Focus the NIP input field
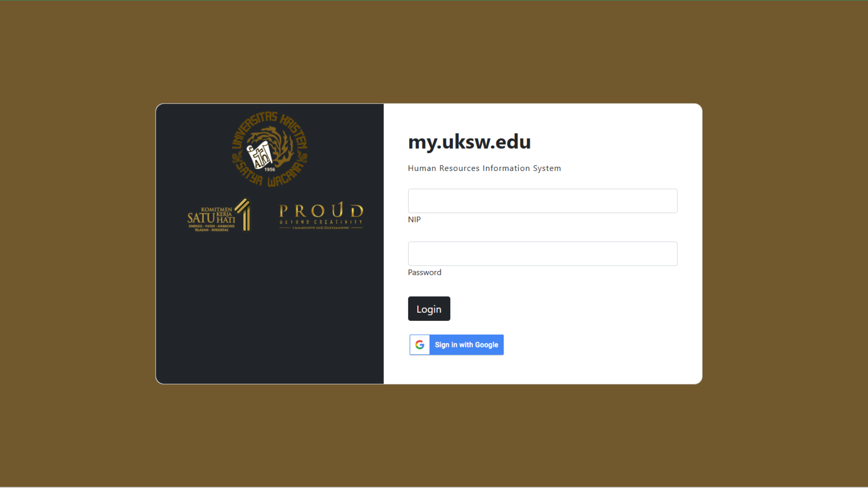Screen dimensions: 868x488 pyautogui.click(x=542, y=201)
